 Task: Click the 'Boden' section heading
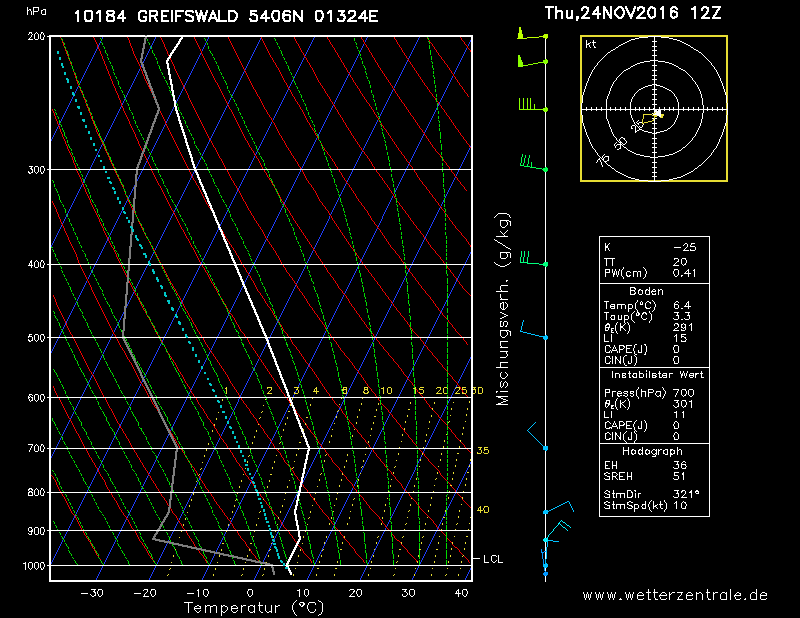646,291
